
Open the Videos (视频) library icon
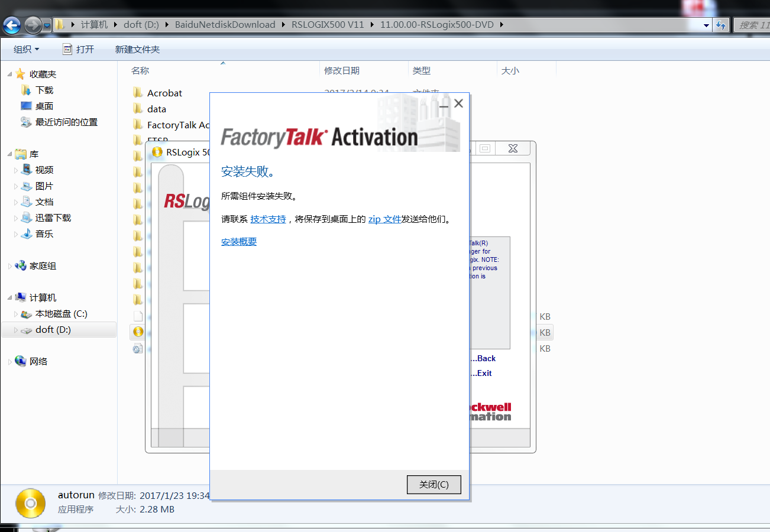26,170
